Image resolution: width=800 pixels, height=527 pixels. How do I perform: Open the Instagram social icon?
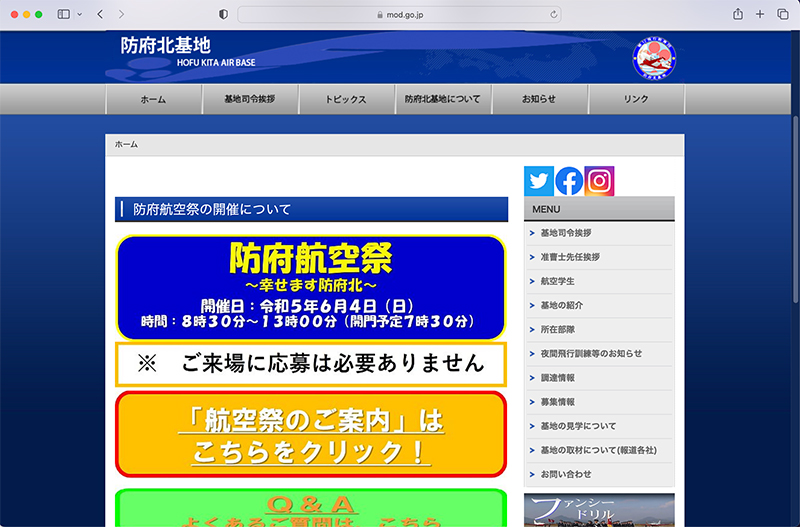[x=599, y=181]
